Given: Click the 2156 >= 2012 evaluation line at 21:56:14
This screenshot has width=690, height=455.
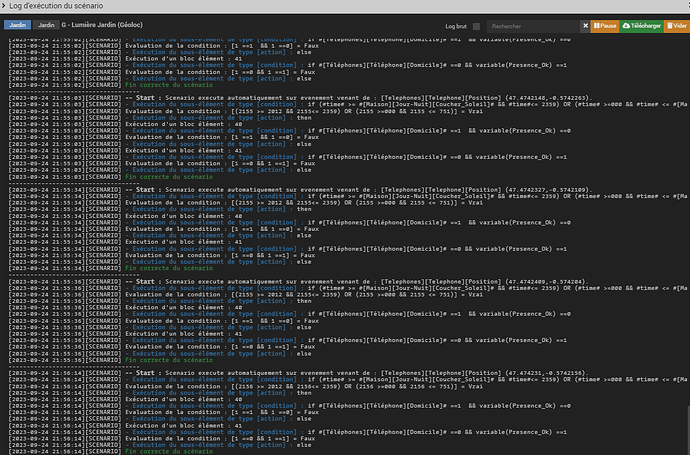Looking at the screenshot, I should 246,386.
